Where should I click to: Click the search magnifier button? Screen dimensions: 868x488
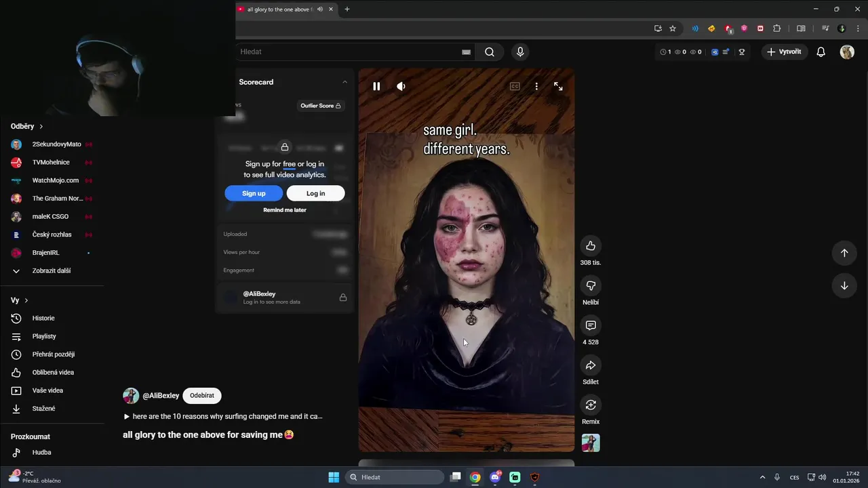pos(490,52)
